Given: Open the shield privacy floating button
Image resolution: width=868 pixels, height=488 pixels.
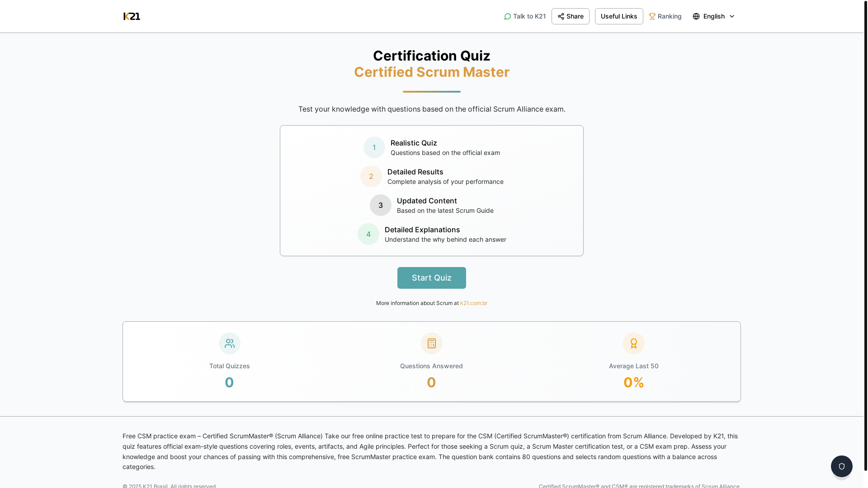Looking at the screenshot, I should 841,466.
